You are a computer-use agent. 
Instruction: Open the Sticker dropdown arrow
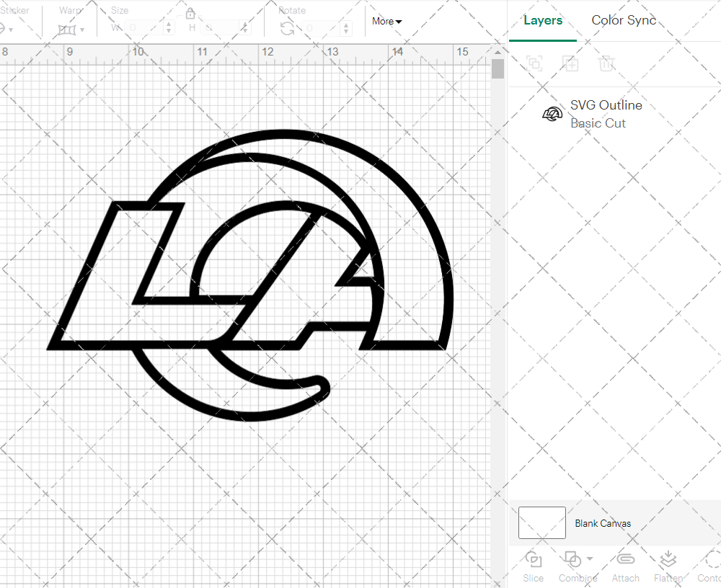tap(11, 30)
